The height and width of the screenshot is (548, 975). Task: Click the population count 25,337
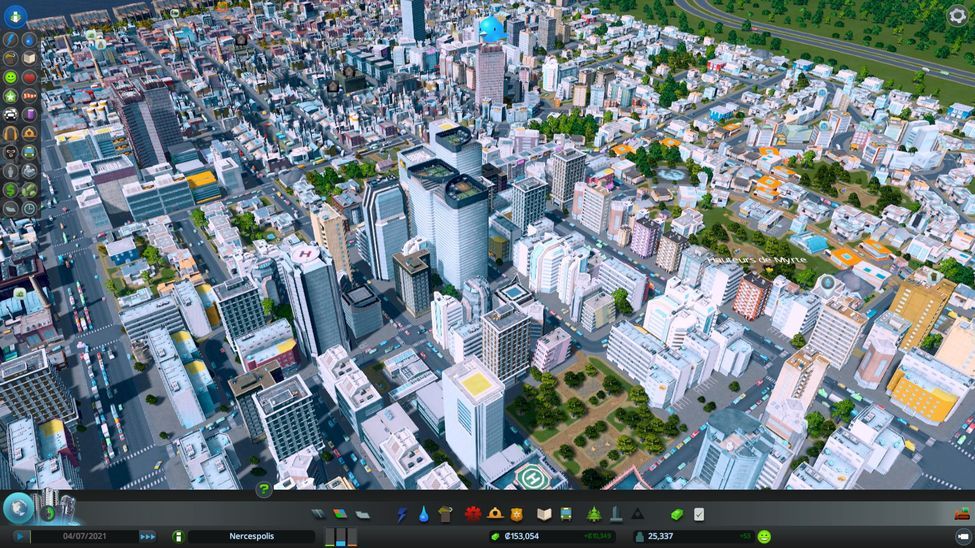660,536
